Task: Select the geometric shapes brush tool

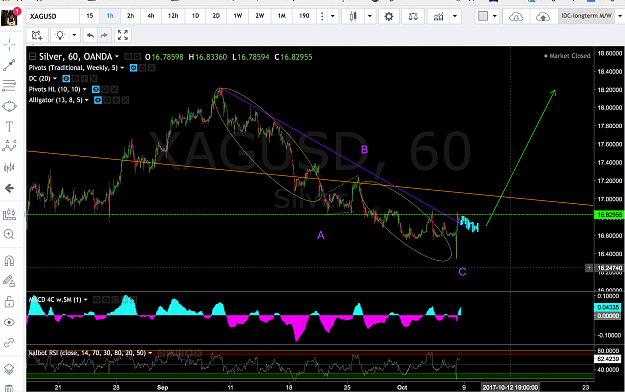Action: [9, 106]
